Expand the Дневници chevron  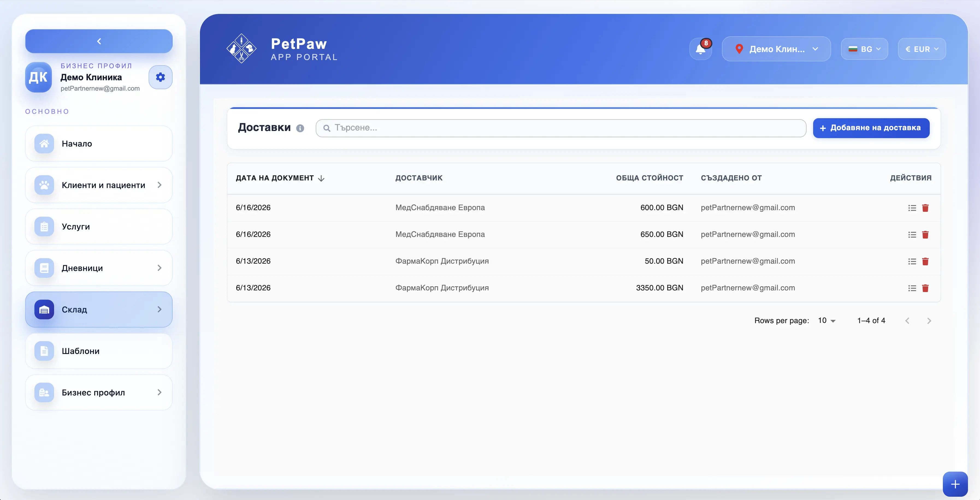pyautogui.click(x=160, y=268)
